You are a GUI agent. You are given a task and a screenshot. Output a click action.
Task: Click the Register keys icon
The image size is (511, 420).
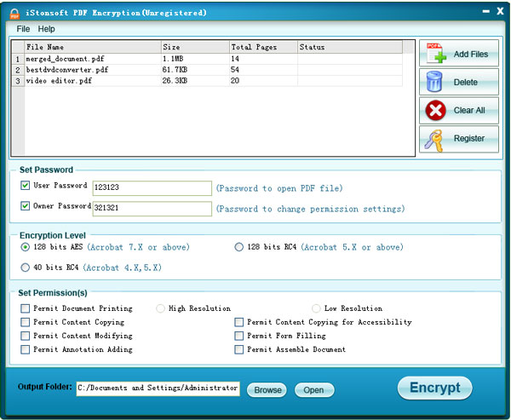[x=435, y=139]
